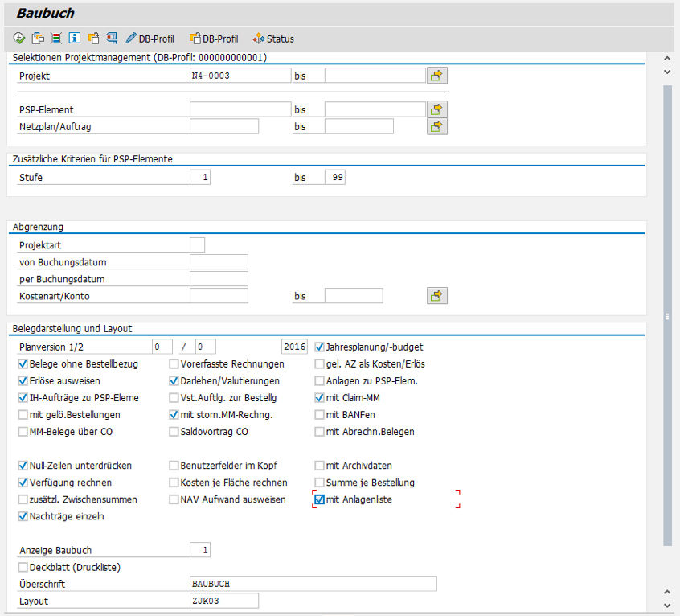The width and height of the screenshot is (680, 616).
Task: Click the Projekt field containing N4-0003
Action: (239, 76)
